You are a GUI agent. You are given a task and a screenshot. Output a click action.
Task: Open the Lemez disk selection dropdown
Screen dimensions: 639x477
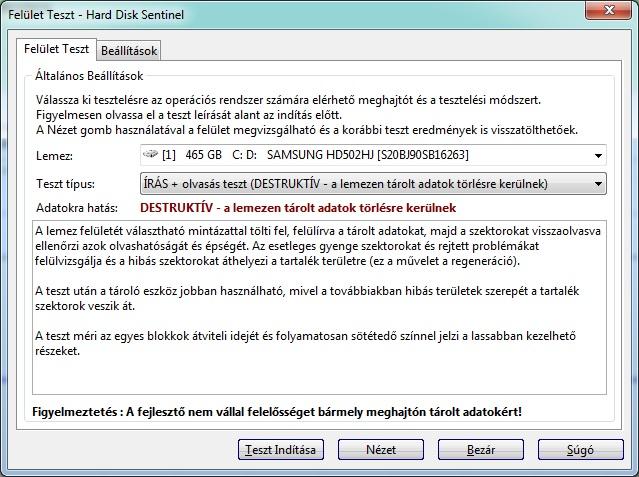click(x=373, y=155)
